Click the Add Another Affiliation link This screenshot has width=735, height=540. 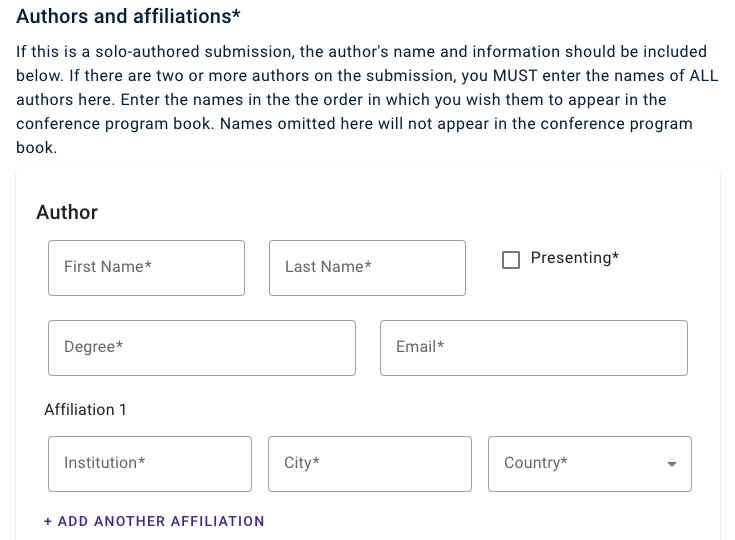pyautogui.click(x=161, y=521)
